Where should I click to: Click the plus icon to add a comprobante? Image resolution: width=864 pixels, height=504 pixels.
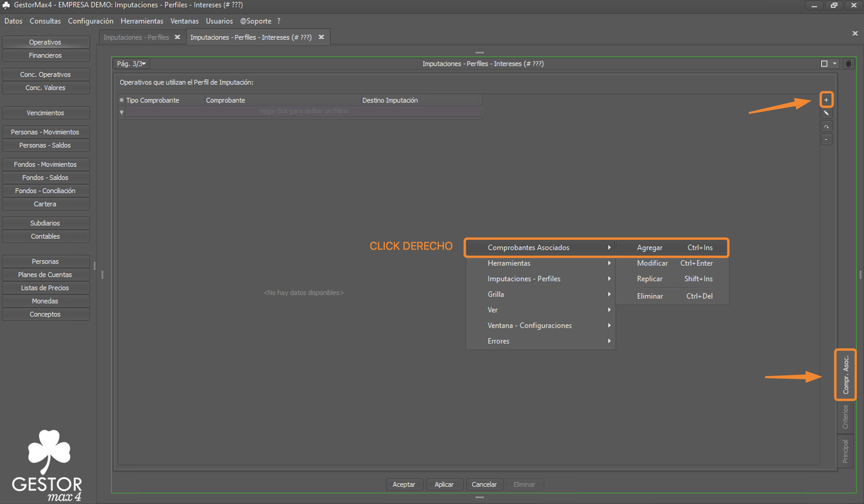pyautogui.click(x=826, y=100)
